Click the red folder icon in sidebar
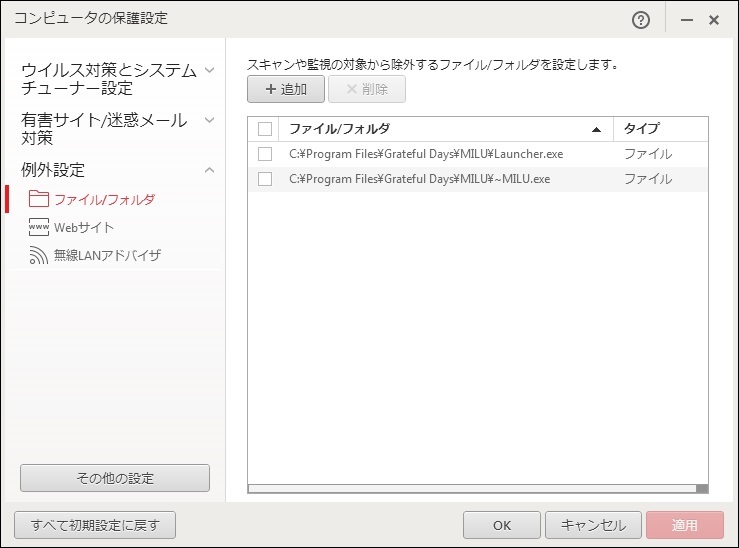Viewport: 739px width, 548px height. click(x=39, y=199)
